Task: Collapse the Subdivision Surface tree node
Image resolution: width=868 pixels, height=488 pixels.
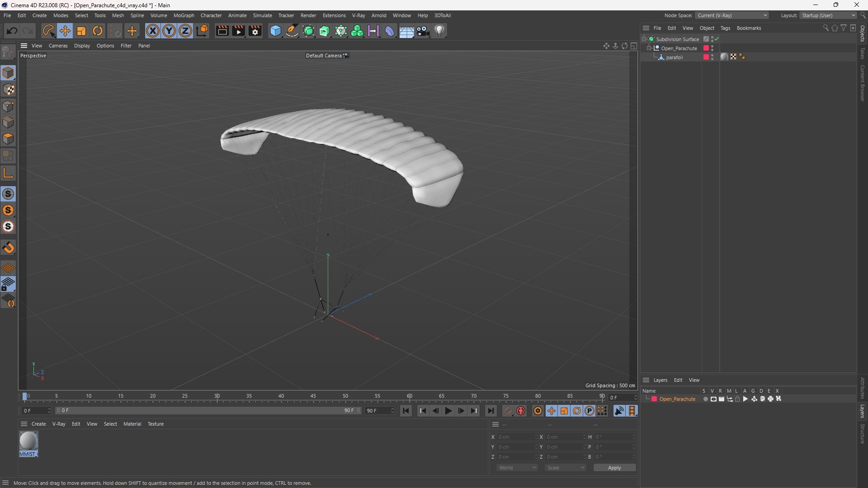Action: coord(644,39)
